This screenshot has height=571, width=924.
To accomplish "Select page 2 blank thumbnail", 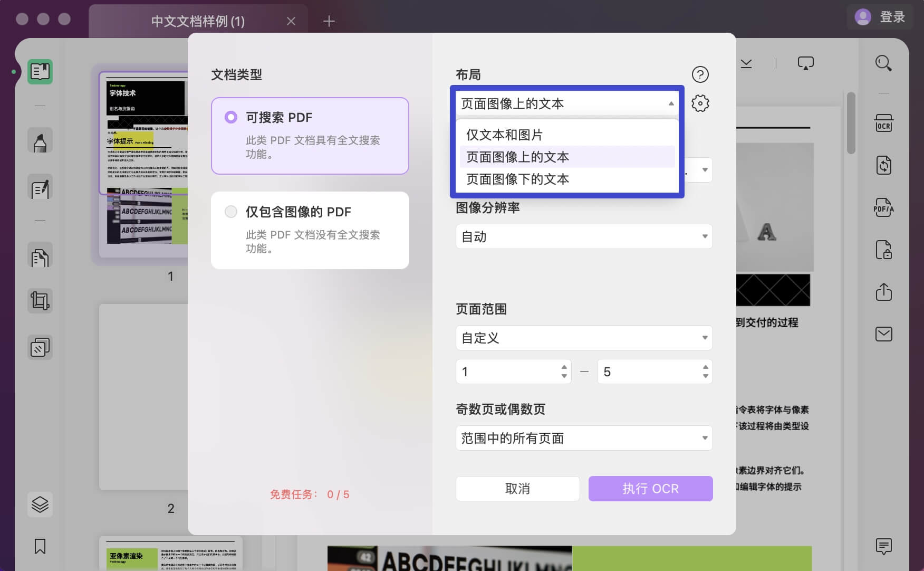I will click(x=143, y=397).
